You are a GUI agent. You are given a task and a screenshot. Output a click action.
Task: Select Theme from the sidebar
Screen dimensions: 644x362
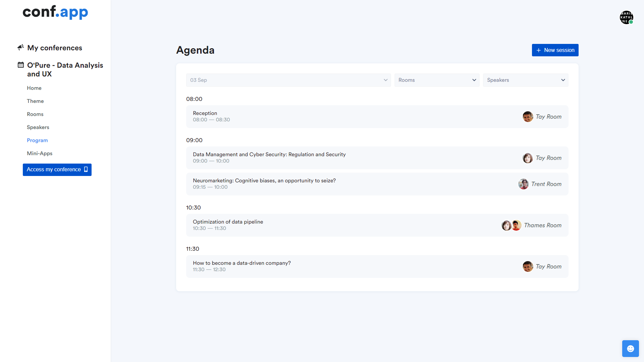[x=35, y=101]
